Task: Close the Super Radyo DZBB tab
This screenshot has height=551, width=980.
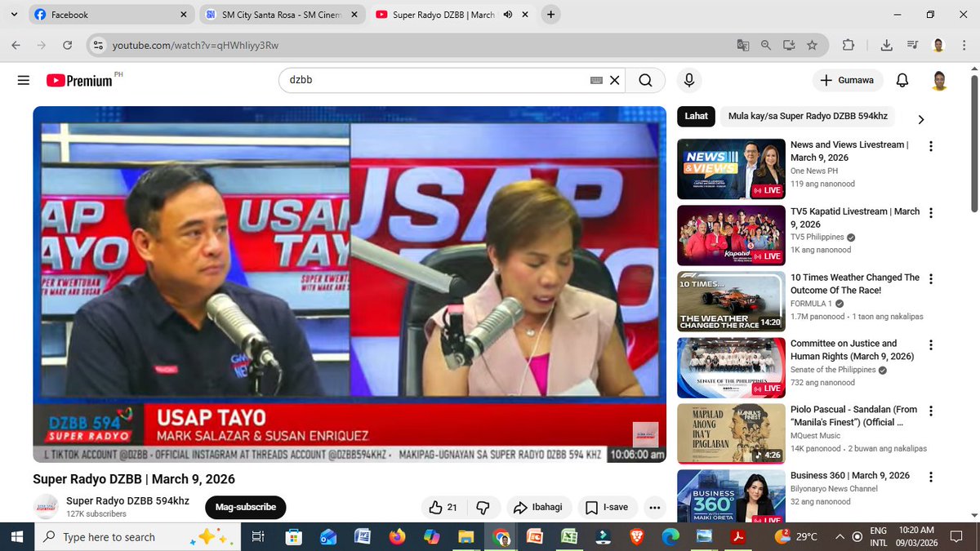Action: 524,15
